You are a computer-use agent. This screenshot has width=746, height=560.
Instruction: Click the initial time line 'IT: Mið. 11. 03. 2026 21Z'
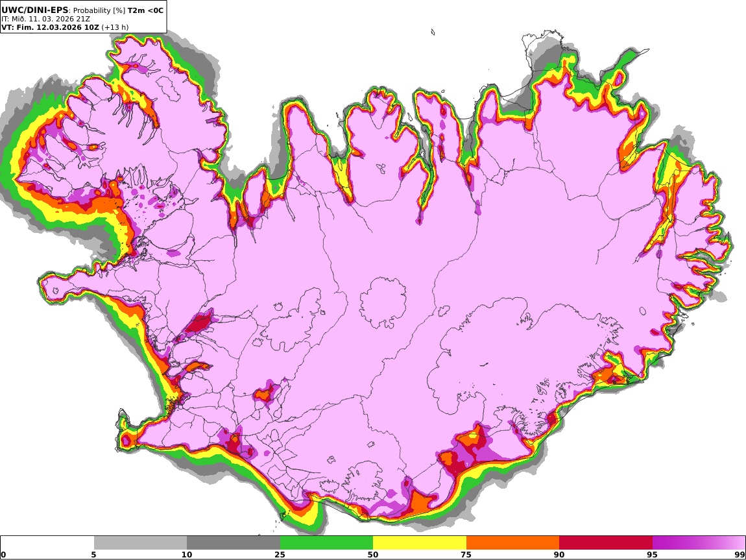click(x=45, y=19)
